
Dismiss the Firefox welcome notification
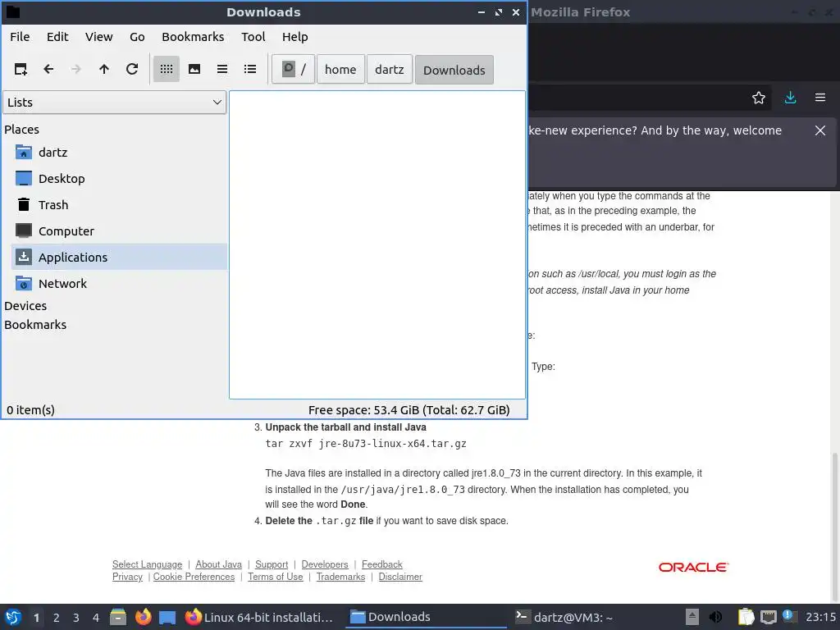(820, 130)
